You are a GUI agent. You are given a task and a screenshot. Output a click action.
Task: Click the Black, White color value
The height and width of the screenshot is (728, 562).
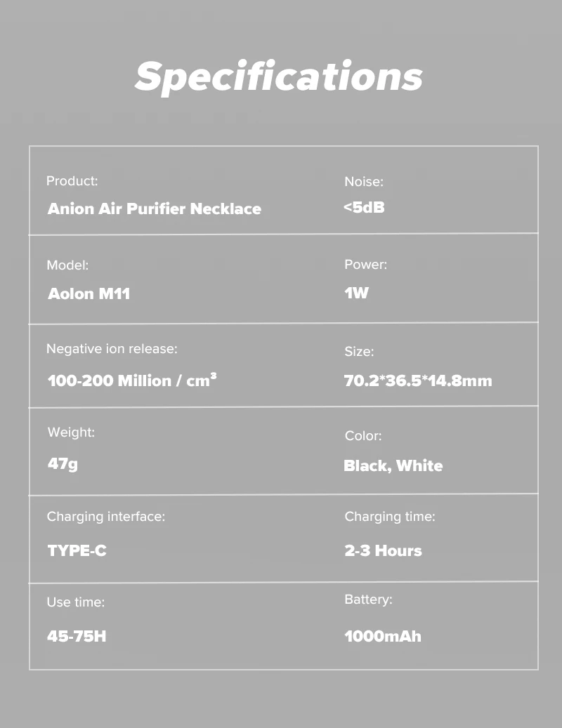point(393,465)
